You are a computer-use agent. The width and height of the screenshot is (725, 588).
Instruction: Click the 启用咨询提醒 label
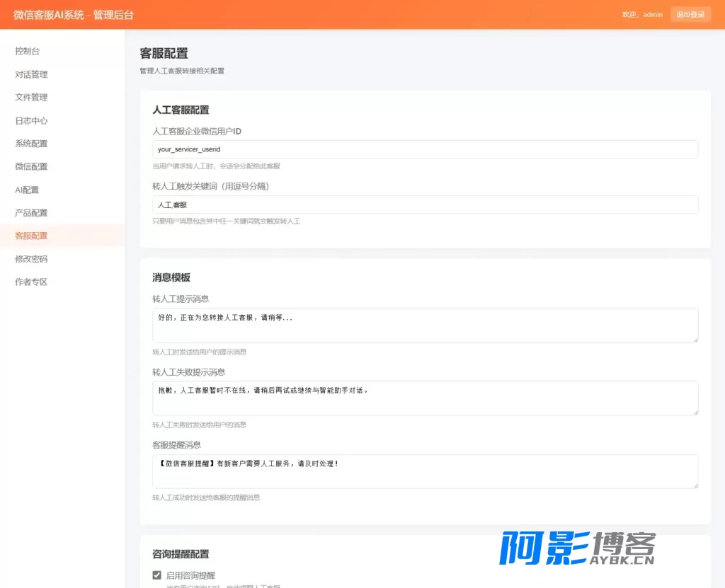tap(190, 575)
